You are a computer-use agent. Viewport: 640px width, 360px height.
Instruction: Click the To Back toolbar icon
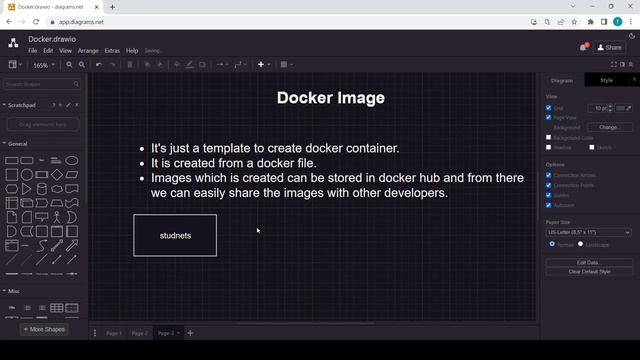160,64
